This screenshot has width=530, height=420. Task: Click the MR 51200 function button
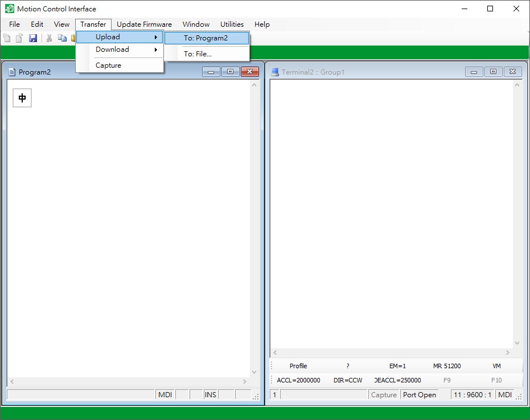click(447, 366)
